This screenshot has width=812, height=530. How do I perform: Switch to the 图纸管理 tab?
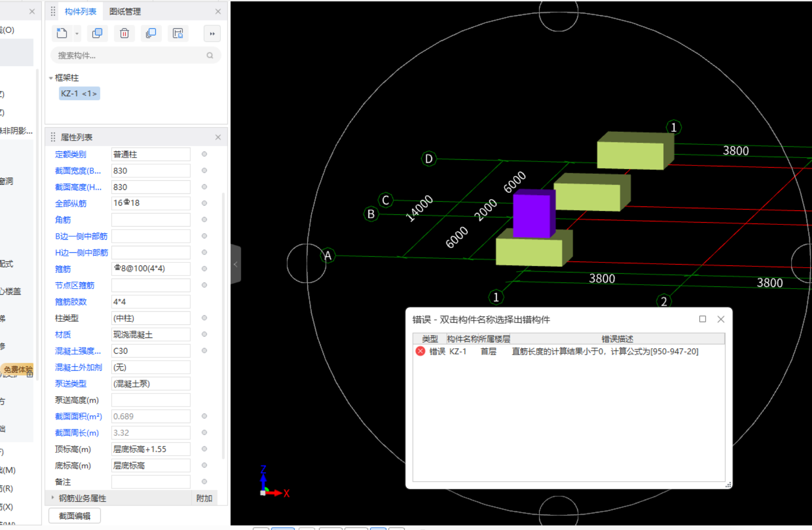coord(125,11)
